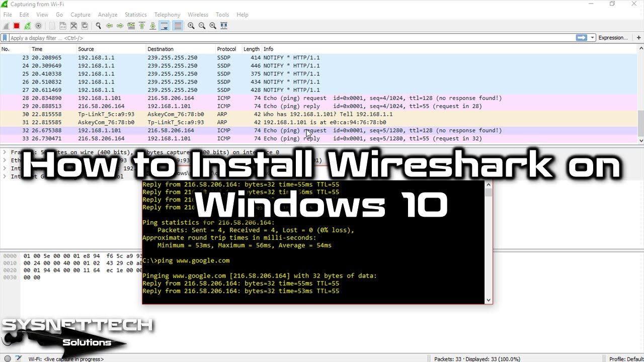Jump to the last packet

point(153,26)
